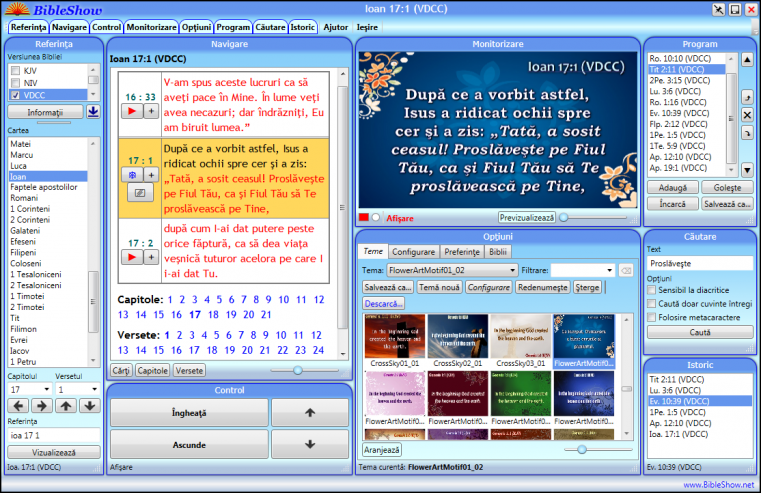Switch to the Configurare tab in Opțiuni
The image size is (761, 493).
point(413,252)
